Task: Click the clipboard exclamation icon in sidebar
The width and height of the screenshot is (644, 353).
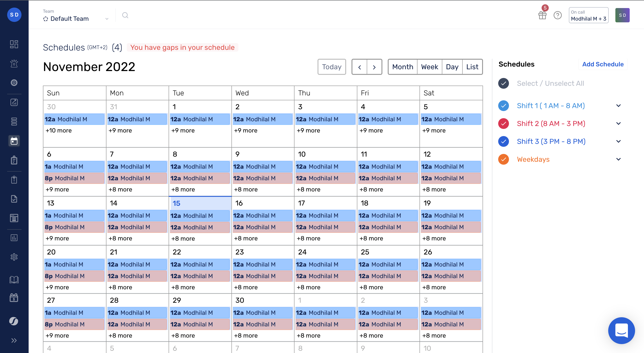Action: tap(14, 180)
